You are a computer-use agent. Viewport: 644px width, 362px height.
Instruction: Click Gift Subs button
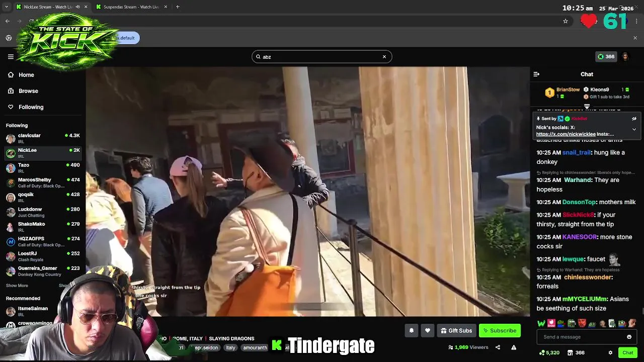(456, 330)
